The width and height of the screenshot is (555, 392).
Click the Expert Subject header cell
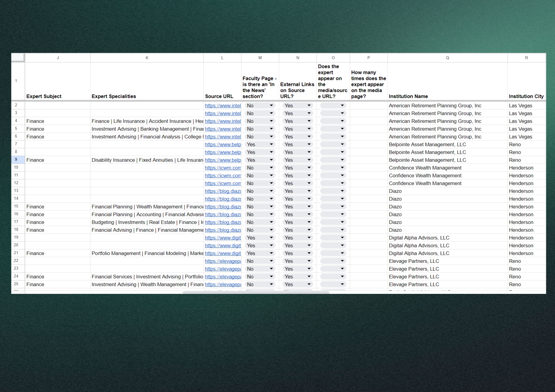[58, 81]
